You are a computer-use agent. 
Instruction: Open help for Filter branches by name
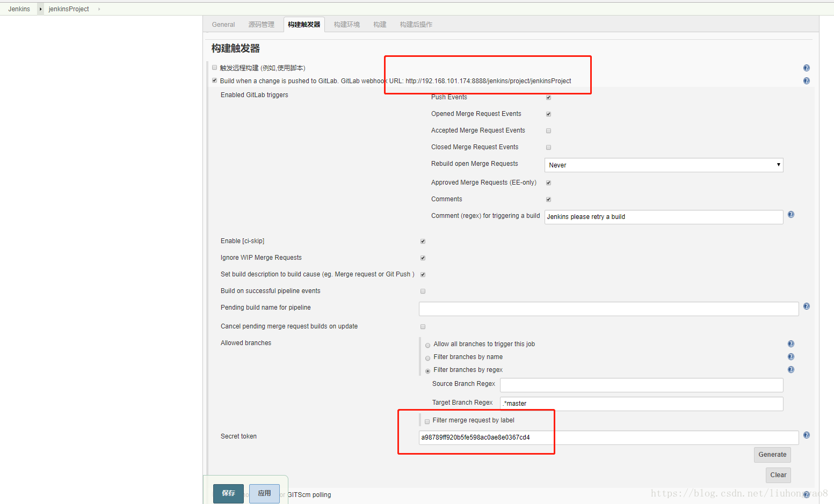coord(791,357)
